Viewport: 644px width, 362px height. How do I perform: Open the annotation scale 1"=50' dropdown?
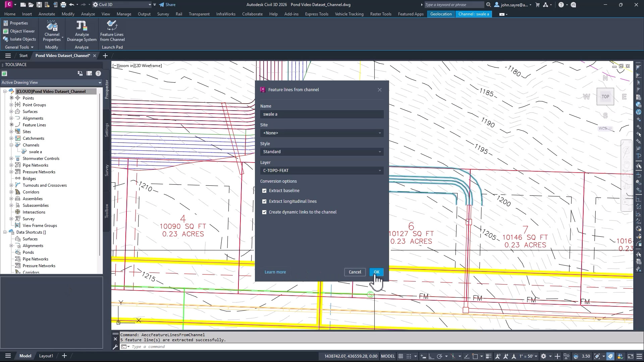click(528, 356)
